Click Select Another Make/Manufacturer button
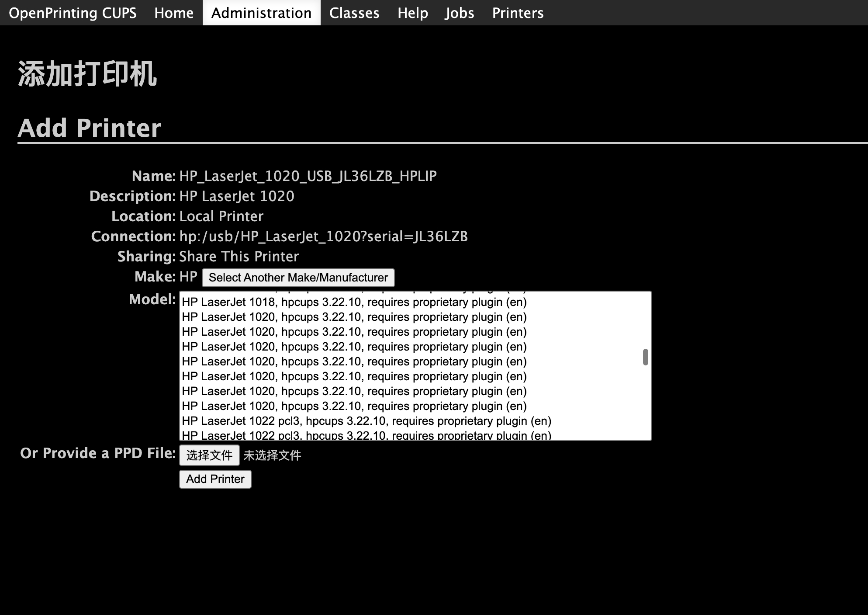This screenshot has width=868, height=615. (298, 278)
